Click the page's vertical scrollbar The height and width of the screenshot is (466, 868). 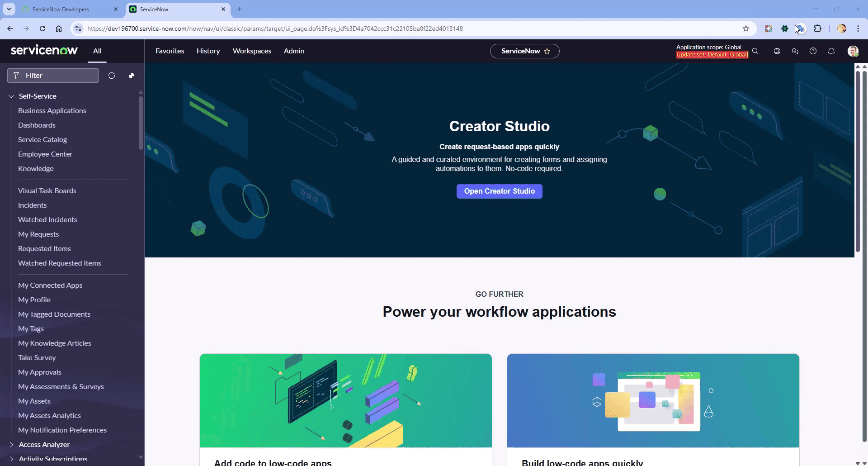857,158
